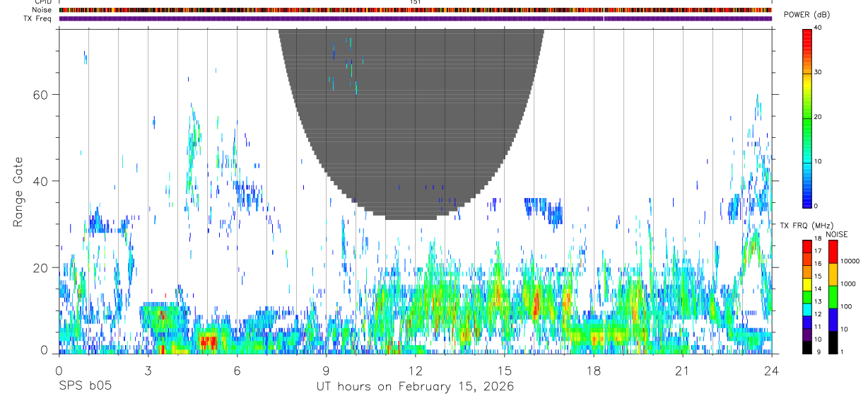Click the Range Gate axis title
This screenshot has width=868, height=401.
point(18,192)
